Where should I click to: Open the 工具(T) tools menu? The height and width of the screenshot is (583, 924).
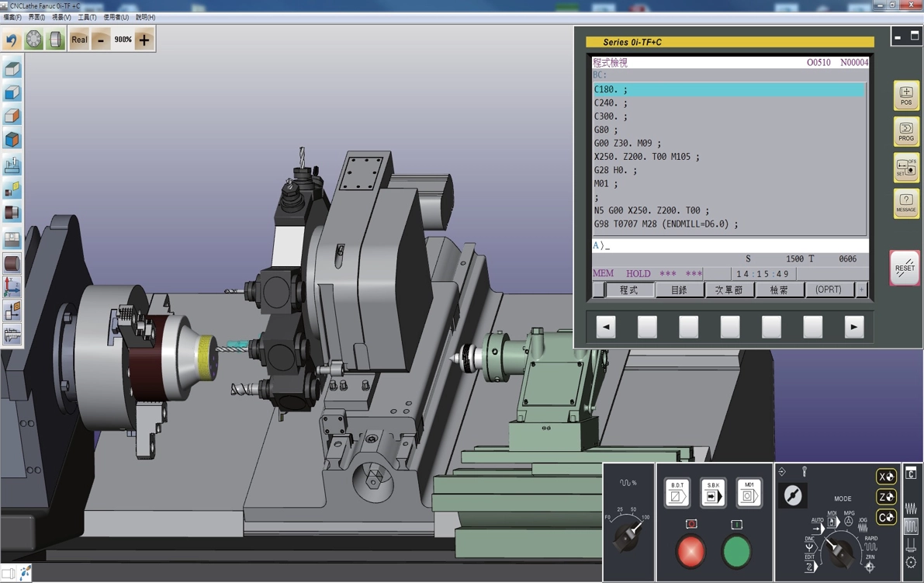click(x=87, y=17)
